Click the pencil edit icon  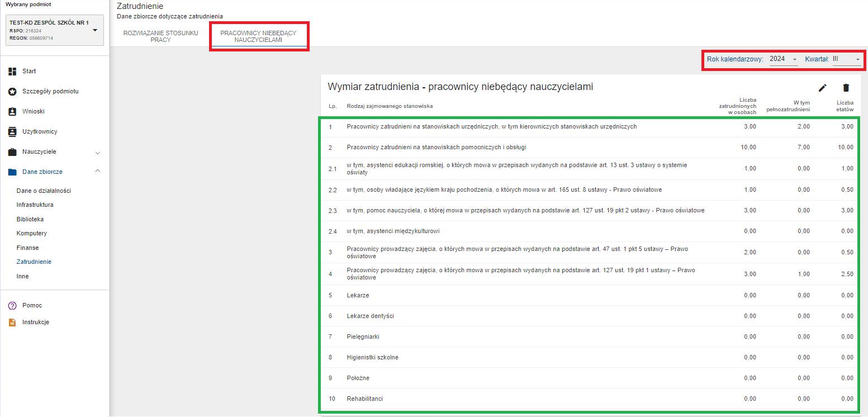click(x=822, y=88)
